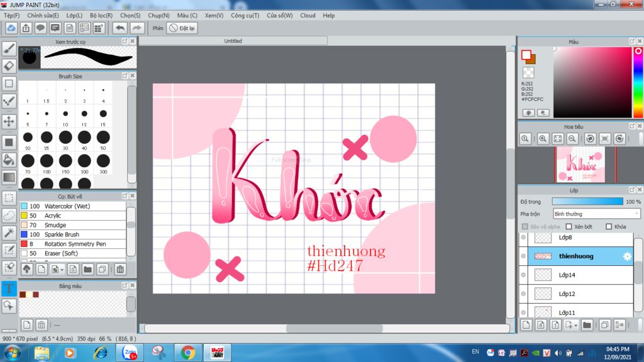Screen dimensions: 644x362
Task: Click the export/share icon in toolbar
Action: [x=26, y=28]
